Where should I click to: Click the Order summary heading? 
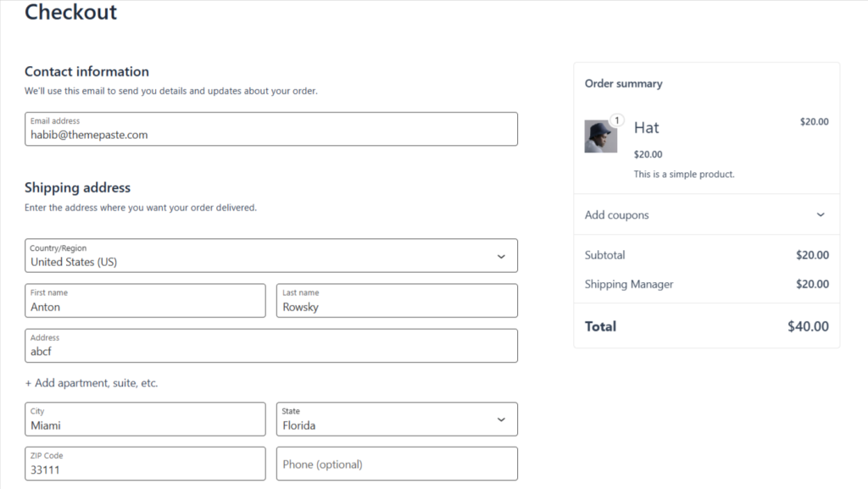pyautogui.click(x=623, y=84)
